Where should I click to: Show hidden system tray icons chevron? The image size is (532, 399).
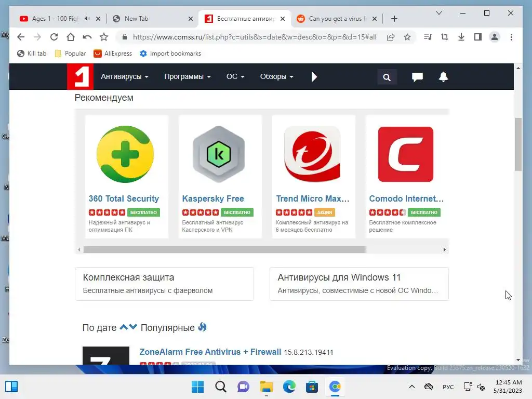(x=411, y=387)
